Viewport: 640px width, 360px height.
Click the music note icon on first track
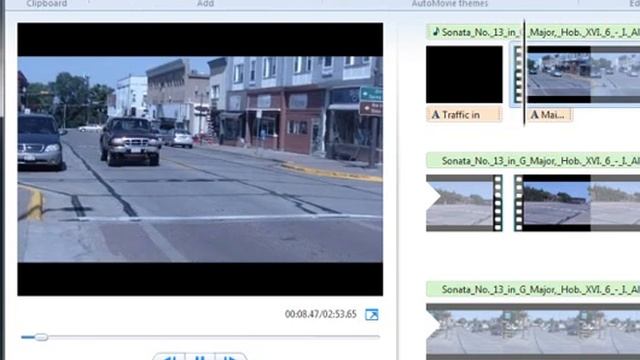click(436, 31)
